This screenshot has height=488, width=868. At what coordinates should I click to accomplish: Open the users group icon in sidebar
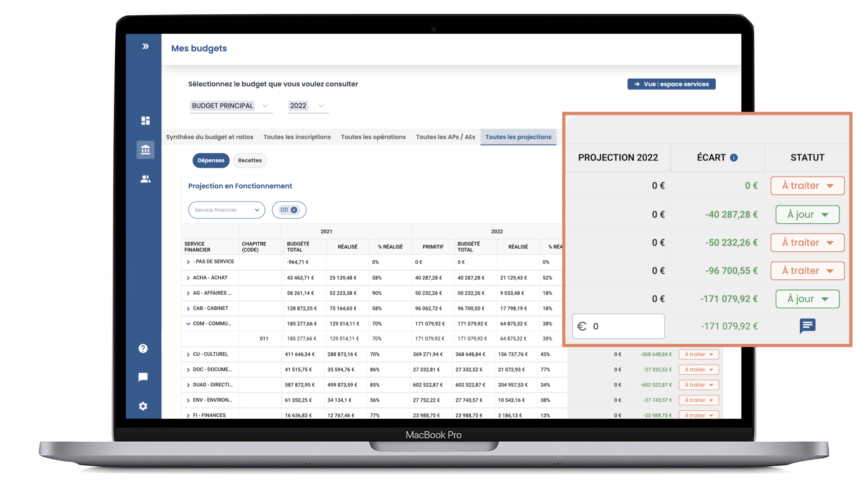[145, 179]
